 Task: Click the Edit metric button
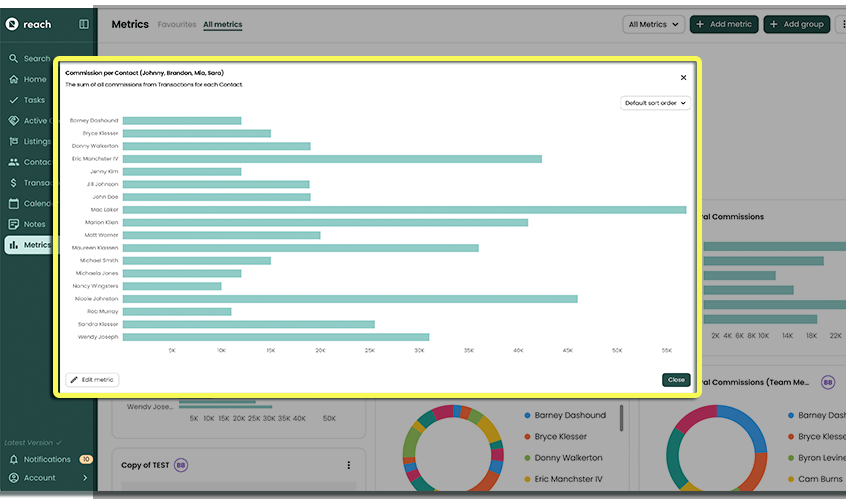pos(92,380)
